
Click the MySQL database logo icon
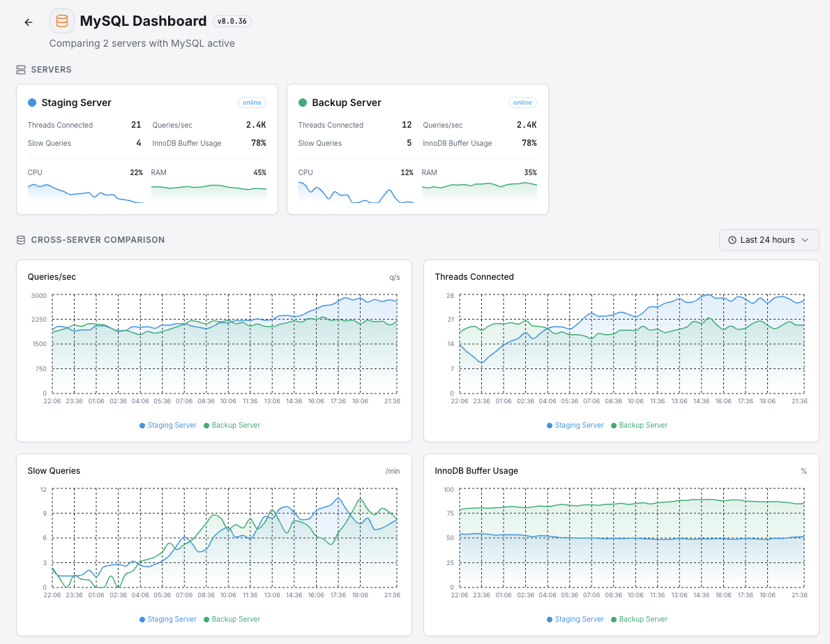click(x=61, y=20)
